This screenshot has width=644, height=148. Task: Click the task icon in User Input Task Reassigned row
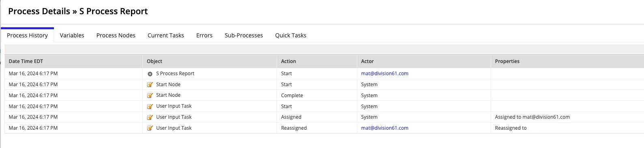[x=150, y=128]
